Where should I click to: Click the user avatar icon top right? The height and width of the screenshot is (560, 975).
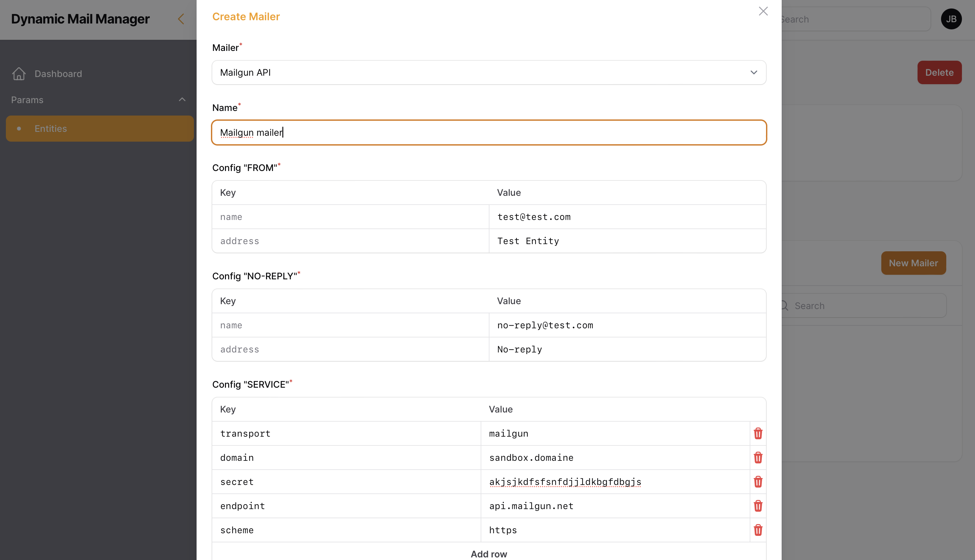pyautogui.click(x=952, y=18)
